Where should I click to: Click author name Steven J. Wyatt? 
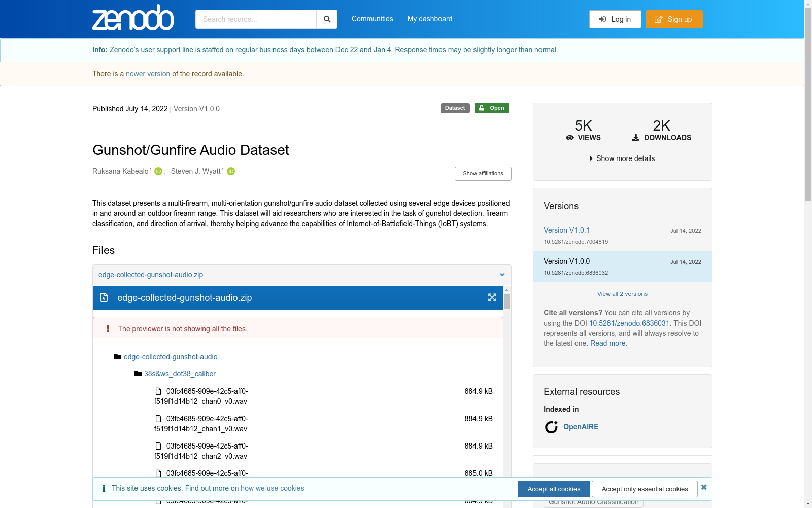(x=195, y=171)
